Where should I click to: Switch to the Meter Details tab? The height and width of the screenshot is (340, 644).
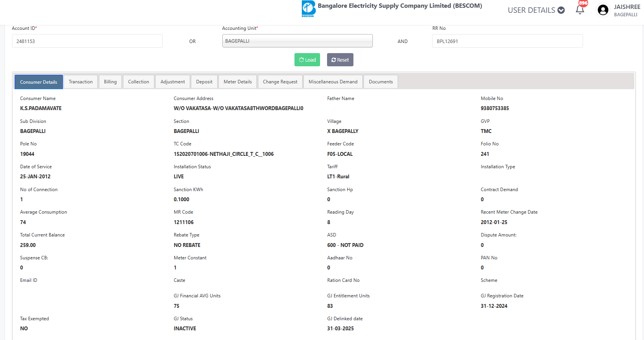coord(238,82)
